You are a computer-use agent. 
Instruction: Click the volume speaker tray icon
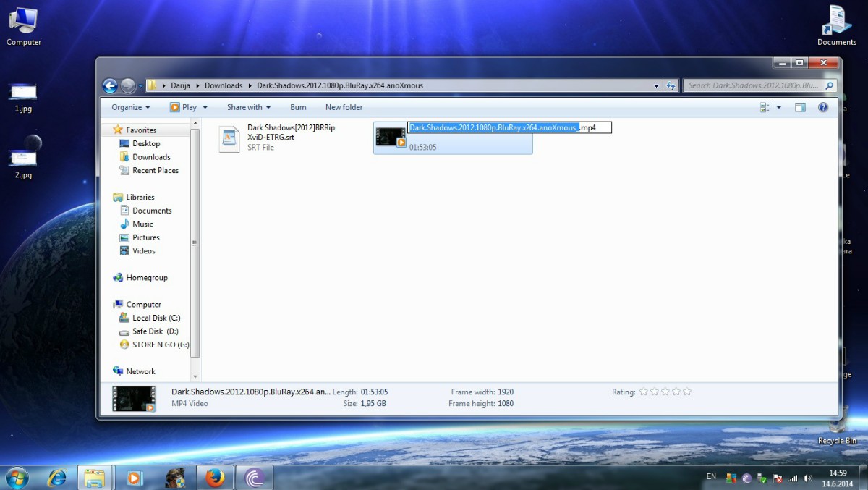tap(807, 478)
